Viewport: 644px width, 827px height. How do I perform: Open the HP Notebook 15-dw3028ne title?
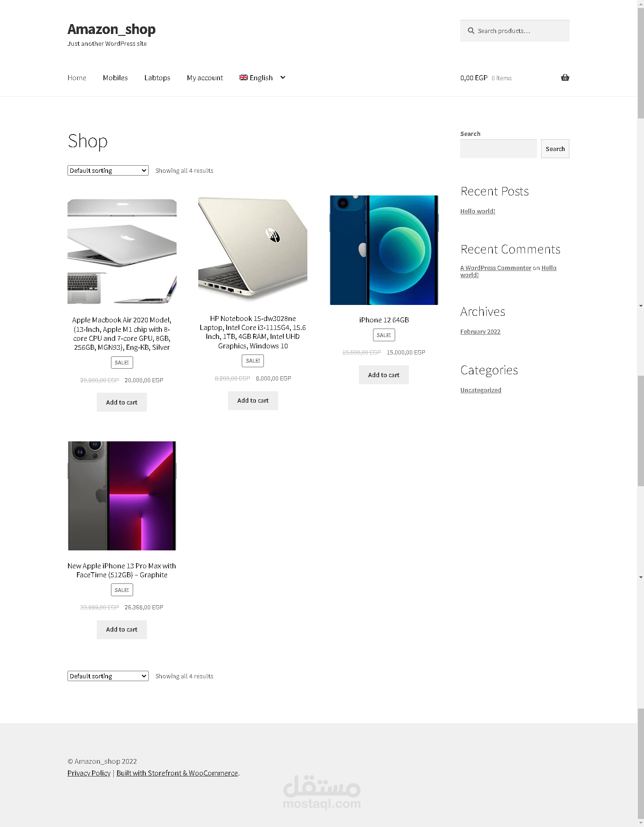(x=253, y=332)
